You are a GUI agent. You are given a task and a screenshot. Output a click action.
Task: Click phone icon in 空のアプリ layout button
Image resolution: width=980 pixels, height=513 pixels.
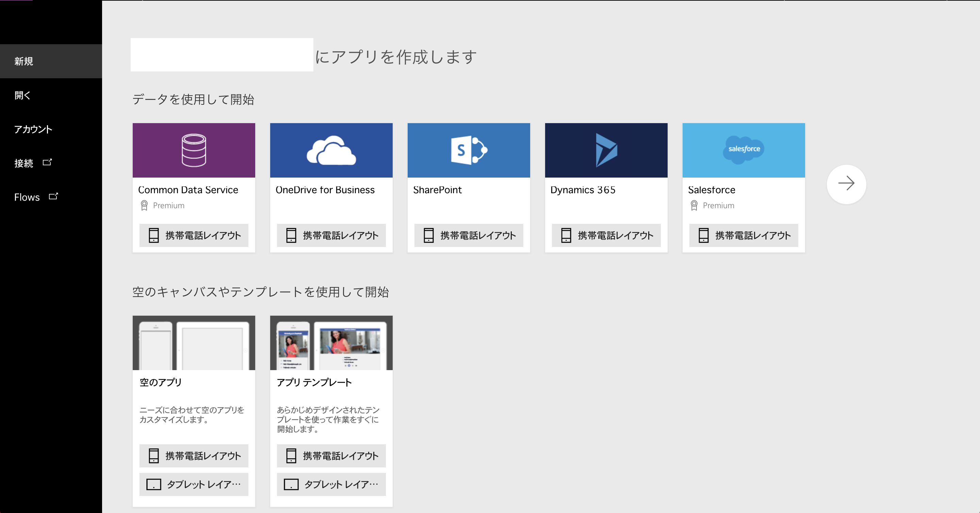click(x=154, y=456)
